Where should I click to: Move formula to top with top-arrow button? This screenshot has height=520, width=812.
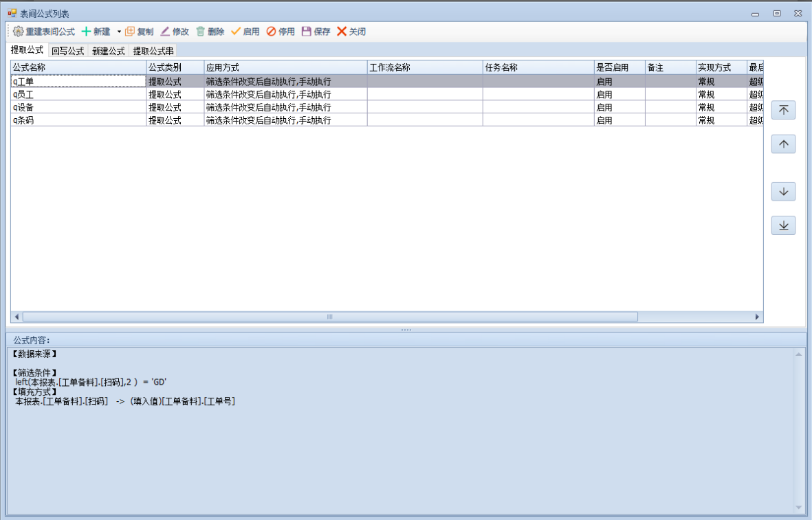(783, 111)
